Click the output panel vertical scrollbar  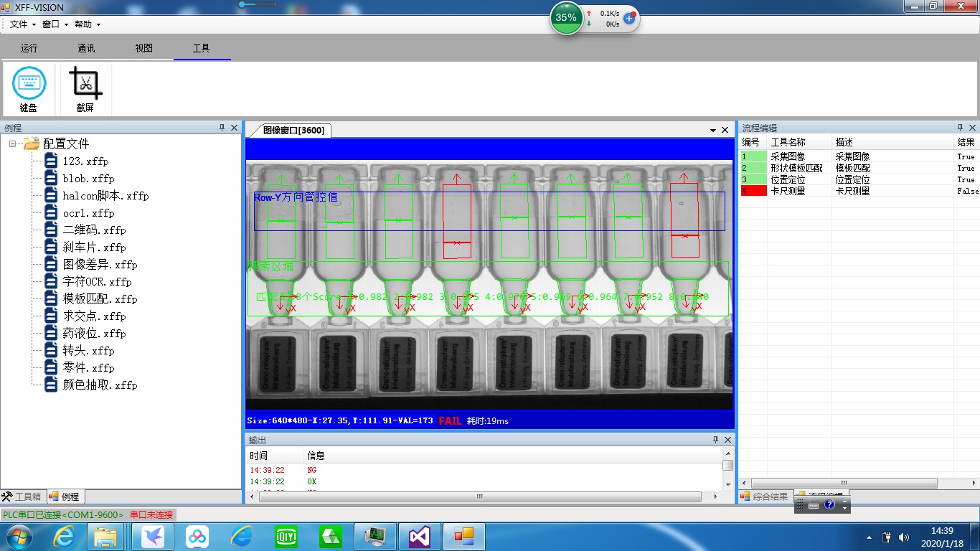[x=727, y=466]
